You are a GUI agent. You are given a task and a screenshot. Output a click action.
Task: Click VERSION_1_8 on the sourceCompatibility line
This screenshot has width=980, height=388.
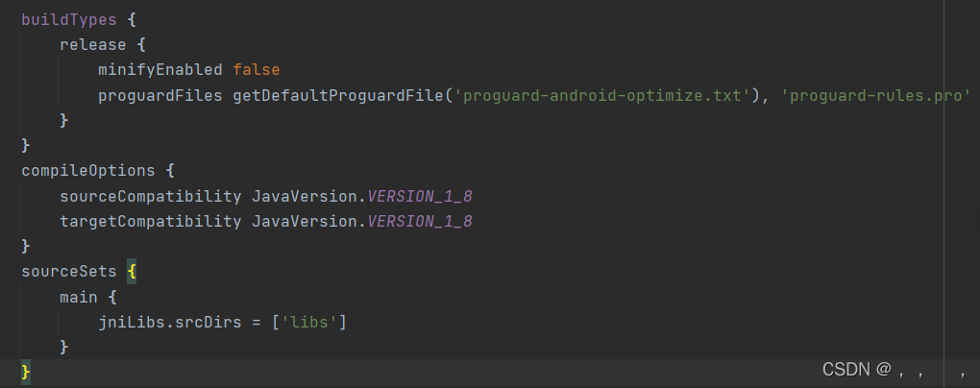pos(419,196)
